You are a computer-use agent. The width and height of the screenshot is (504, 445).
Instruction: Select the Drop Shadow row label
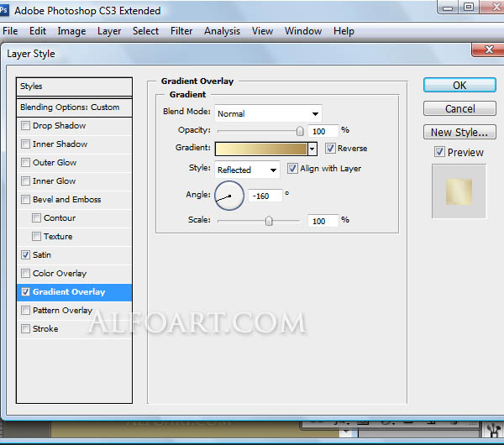click(59, 126)
